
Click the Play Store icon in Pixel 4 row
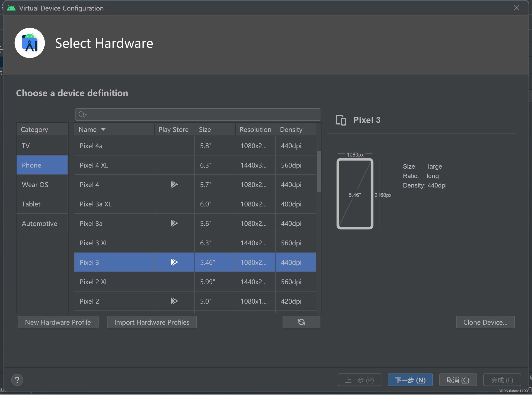pos(174,185)
